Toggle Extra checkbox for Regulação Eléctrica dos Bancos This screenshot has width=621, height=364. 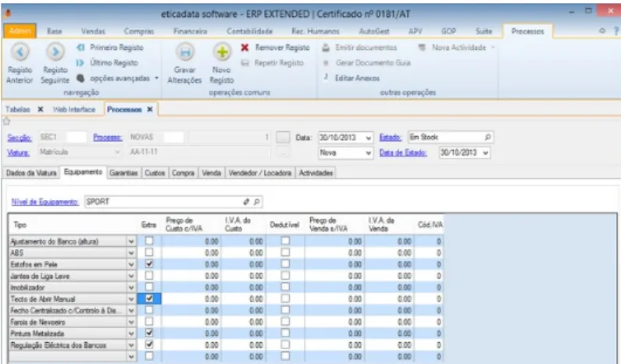(x=149, y=344)
